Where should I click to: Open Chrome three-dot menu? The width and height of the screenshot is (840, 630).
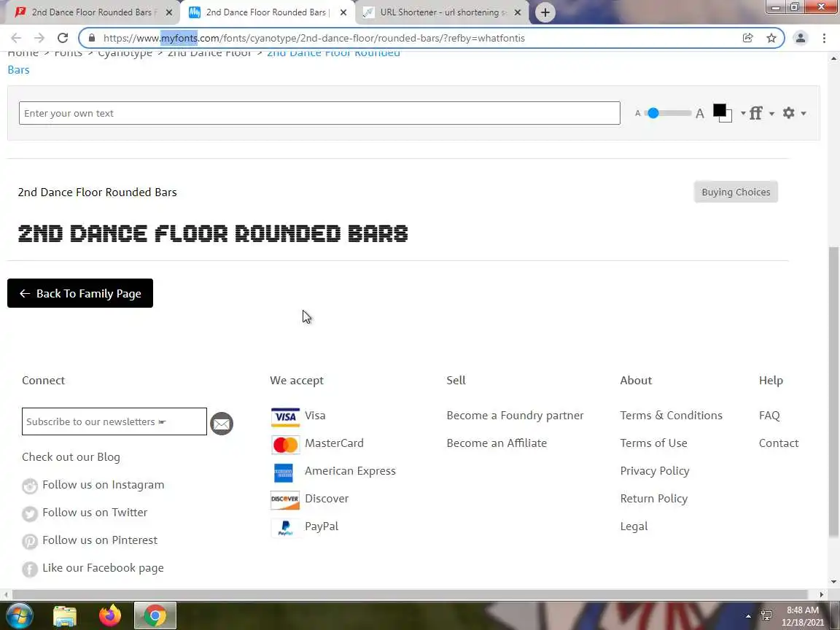824,38
